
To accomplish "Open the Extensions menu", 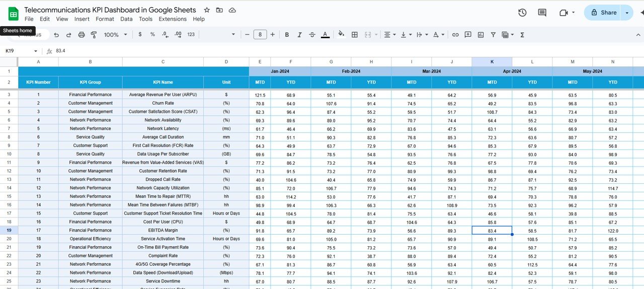I will (x=173, y=19).
